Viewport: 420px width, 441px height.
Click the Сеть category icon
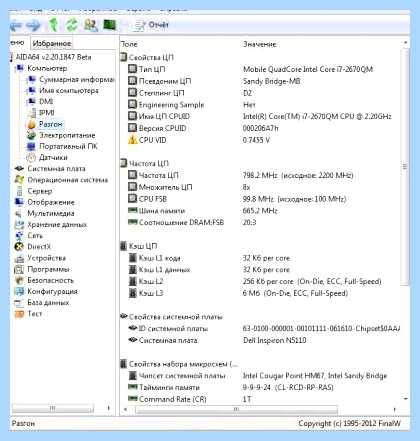(x=19, y=236)
